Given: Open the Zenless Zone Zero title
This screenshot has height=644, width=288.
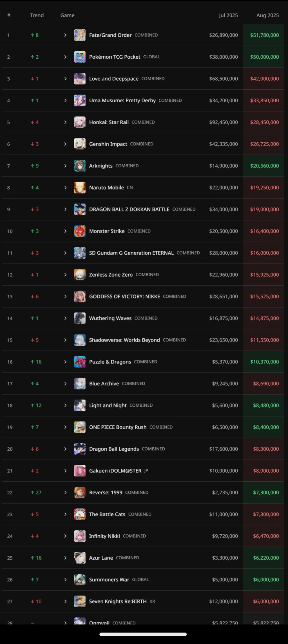Looking at the screenshot, I should [x=111, y=275].
